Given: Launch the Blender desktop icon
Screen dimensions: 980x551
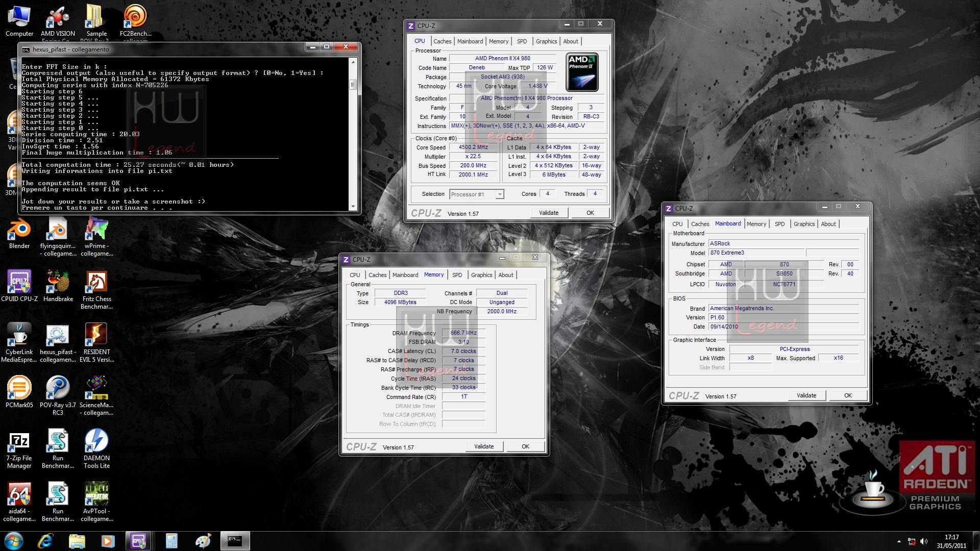Looking at the screenshot, I should 19,233.
